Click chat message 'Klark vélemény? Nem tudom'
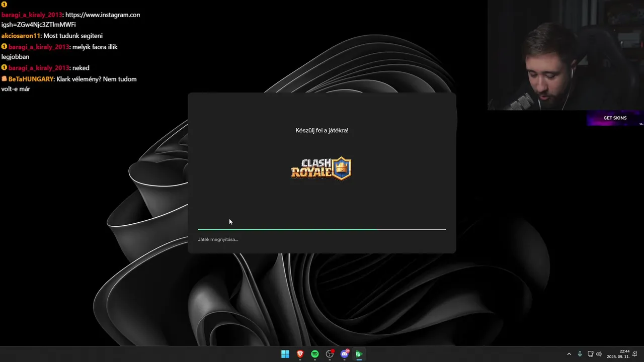 point(97,79)
